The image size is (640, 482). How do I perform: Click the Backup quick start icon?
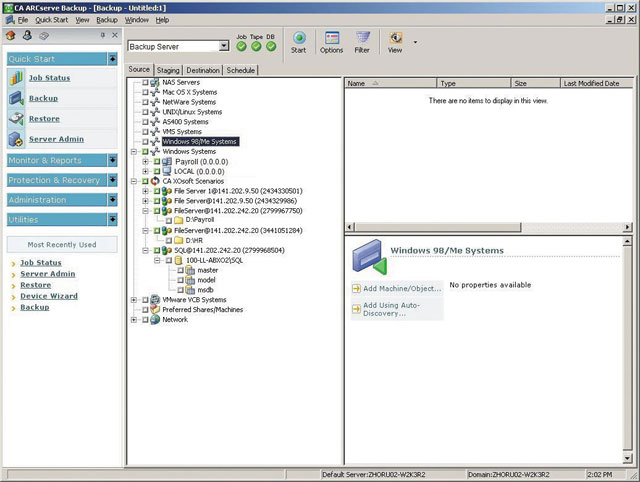(16, 98)
